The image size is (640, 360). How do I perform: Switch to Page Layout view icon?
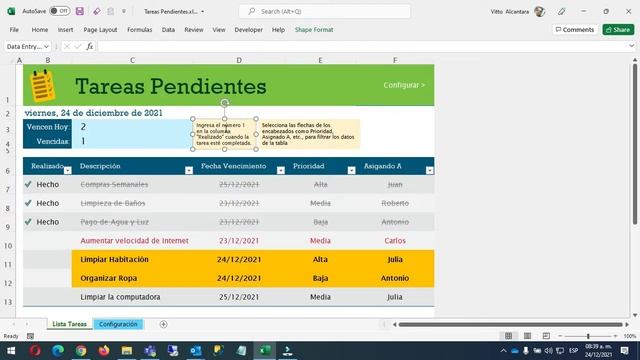tap(527, 336)
